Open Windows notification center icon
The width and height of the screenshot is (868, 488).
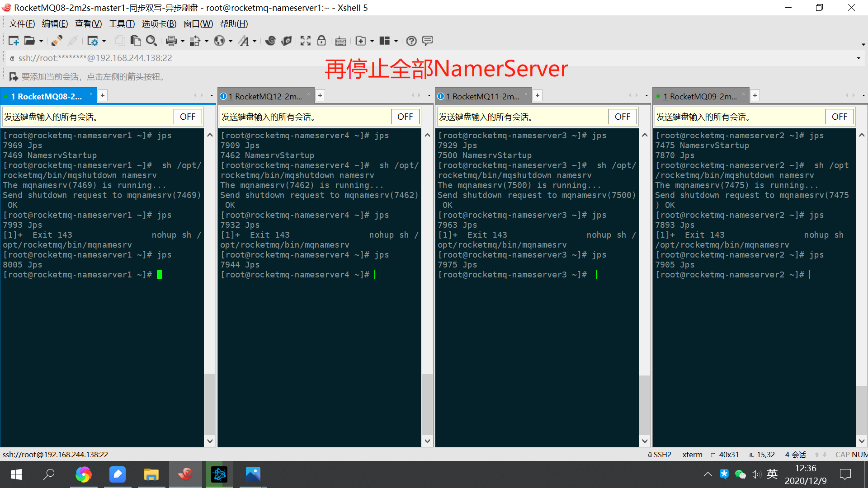click(x=845, y=474)
